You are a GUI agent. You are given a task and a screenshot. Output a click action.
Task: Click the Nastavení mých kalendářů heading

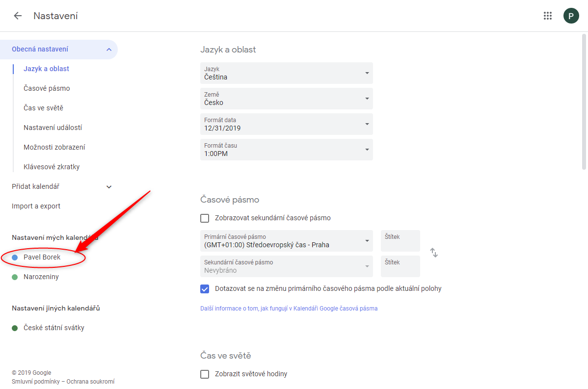coord(55,237)
